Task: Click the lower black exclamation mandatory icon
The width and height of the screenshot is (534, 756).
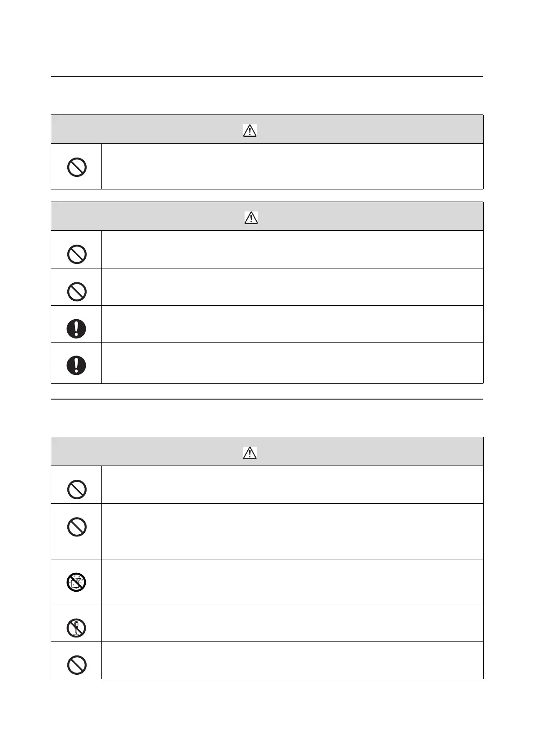Action: pyautogui.click(x=76, y=365)
